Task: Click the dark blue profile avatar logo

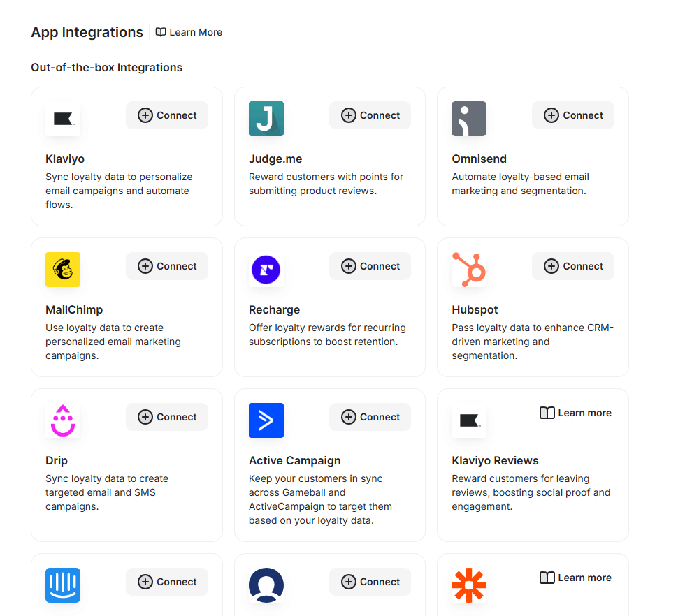Action: pyautogui.click(x=266, y=585)
